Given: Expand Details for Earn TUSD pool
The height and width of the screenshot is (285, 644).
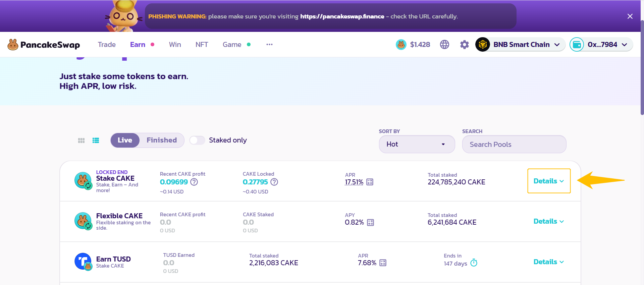Looking at the screenshot, I should click(x=549, y=262).
